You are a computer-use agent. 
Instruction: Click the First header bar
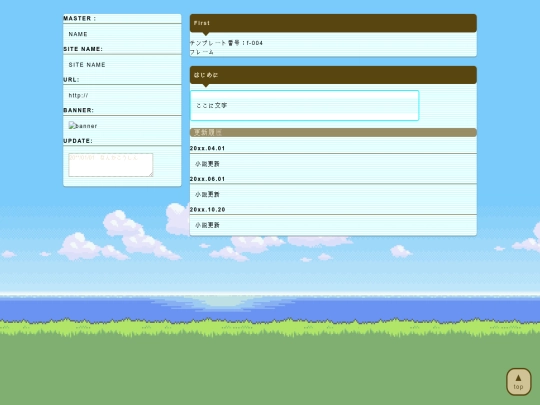tap(333, 23)
